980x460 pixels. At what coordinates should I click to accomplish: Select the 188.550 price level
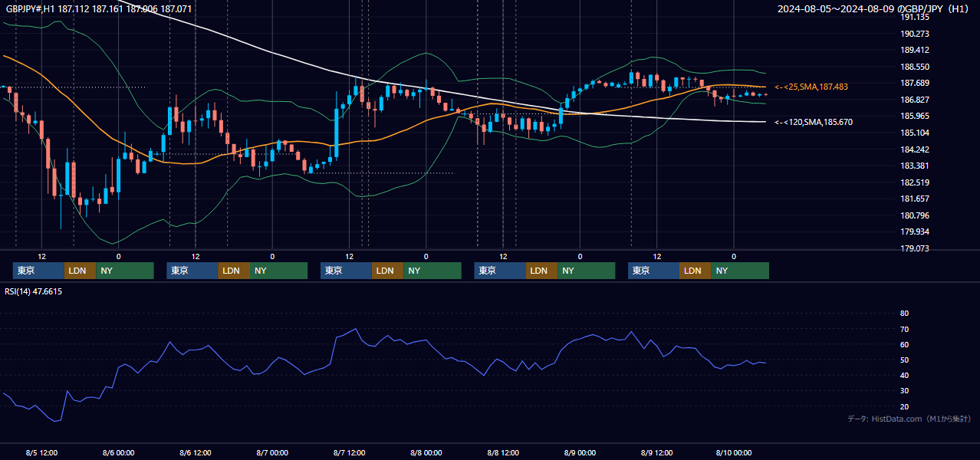pos(914,67)
